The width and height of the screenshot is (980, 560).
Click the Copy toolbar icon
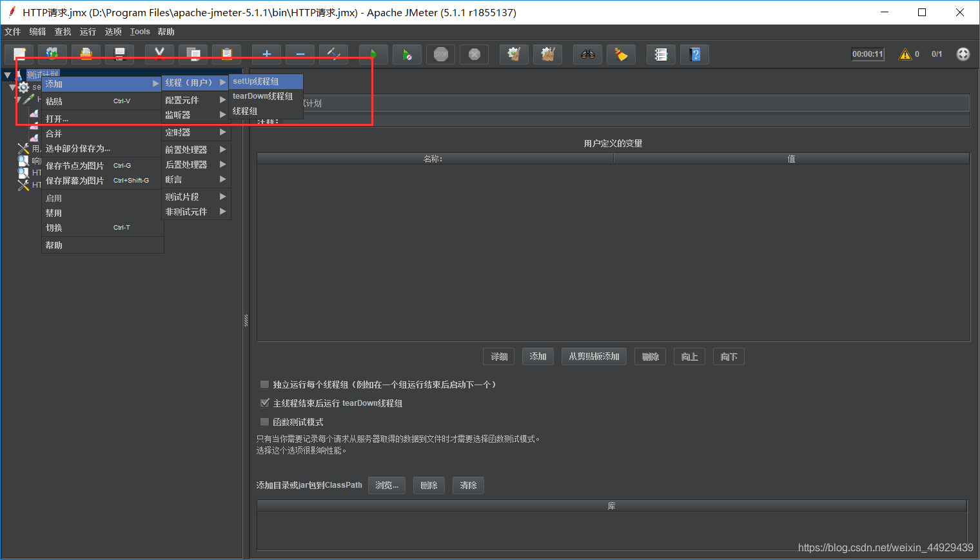pyautogui.click(x=193, y=54)
